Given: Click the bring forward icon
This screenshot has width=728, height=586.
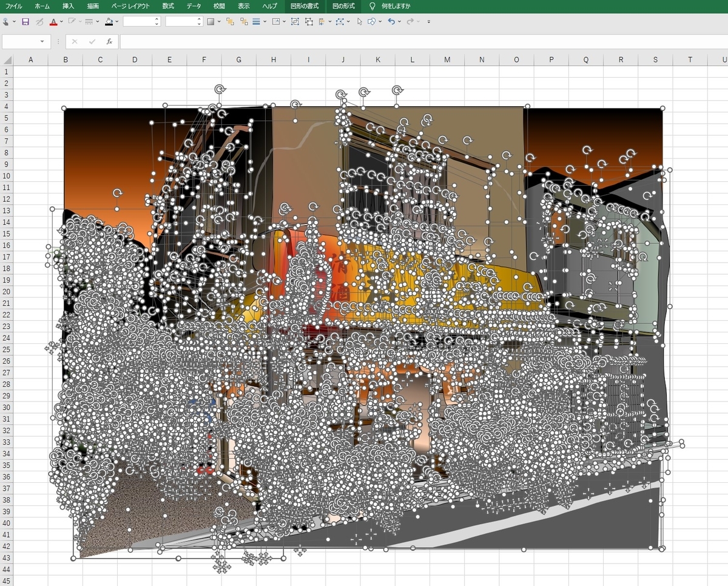Looking at the screenshot, I should (x=230, y=21).
